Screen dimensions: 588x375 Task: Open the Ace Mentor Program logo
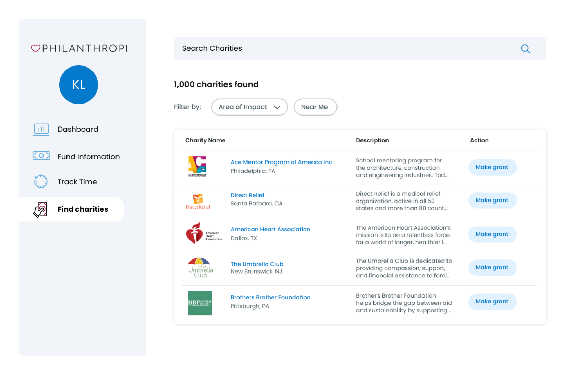[x=197, y=166]
